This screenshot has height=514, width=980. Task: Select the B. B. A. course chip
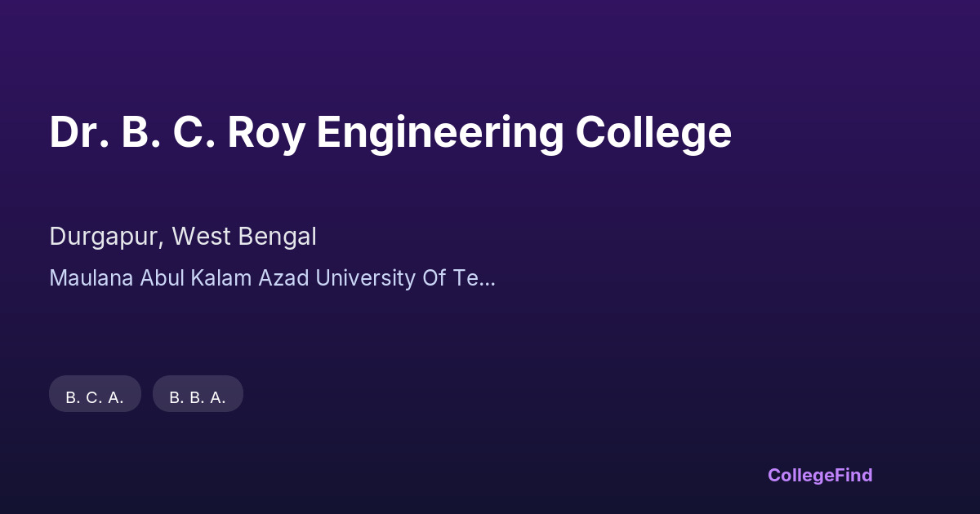[x=198, y=397]
